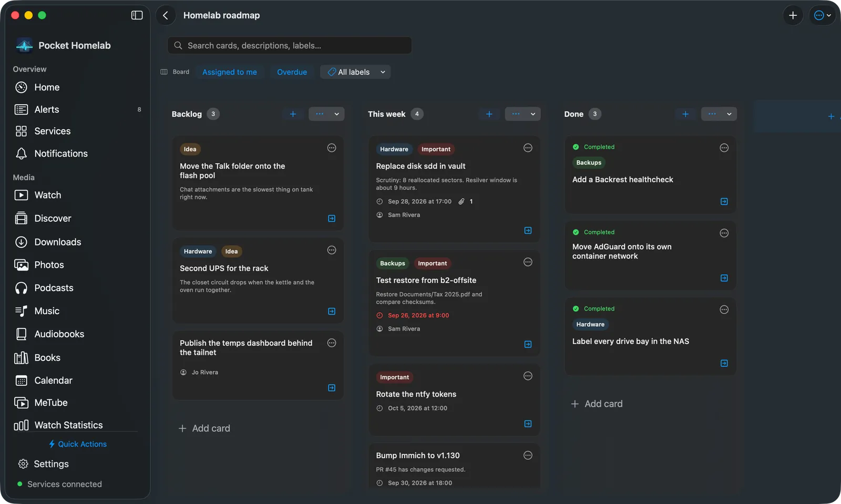The height and width of the screenshot is (504, 841).
Task: Toggle the sidebar panel icon
Action: 137,15
